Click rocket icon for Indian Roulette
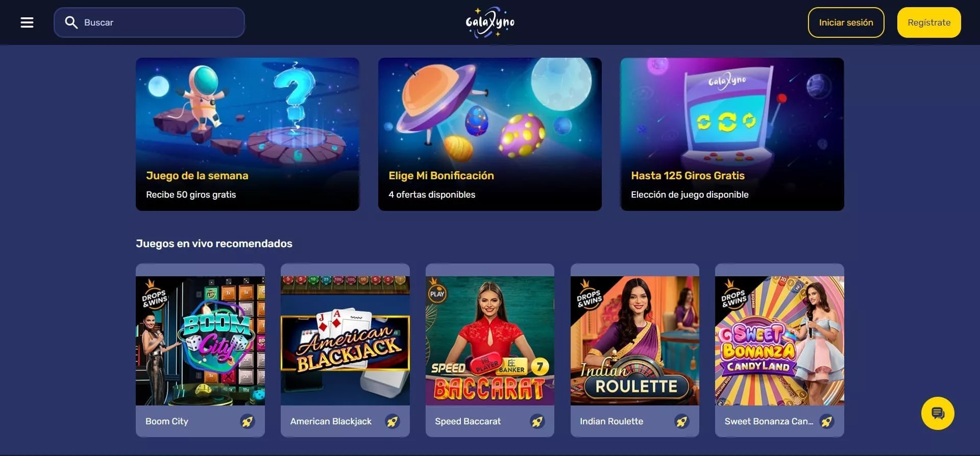The height and width of the screenshot is (456, 980). pos(682,421)
